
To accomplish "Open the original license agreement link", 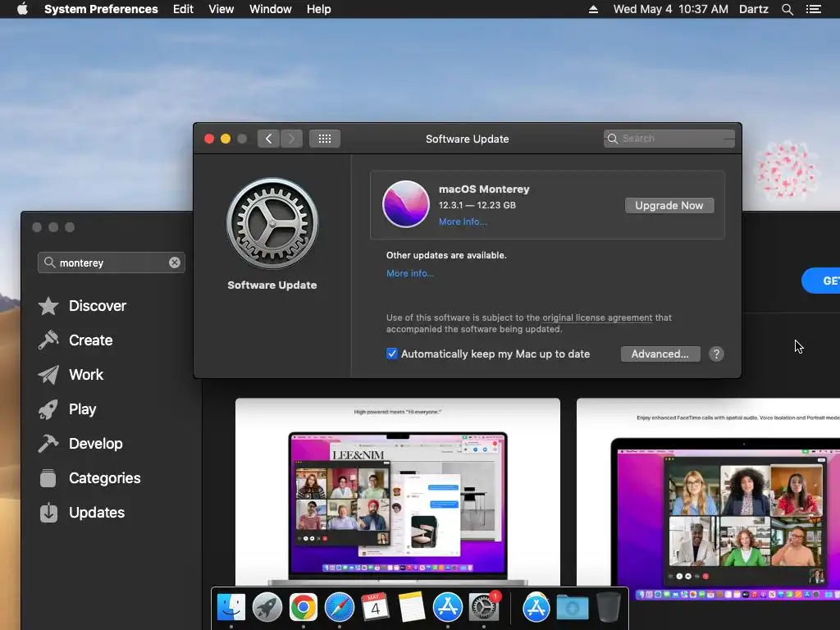I will (597, 317).
